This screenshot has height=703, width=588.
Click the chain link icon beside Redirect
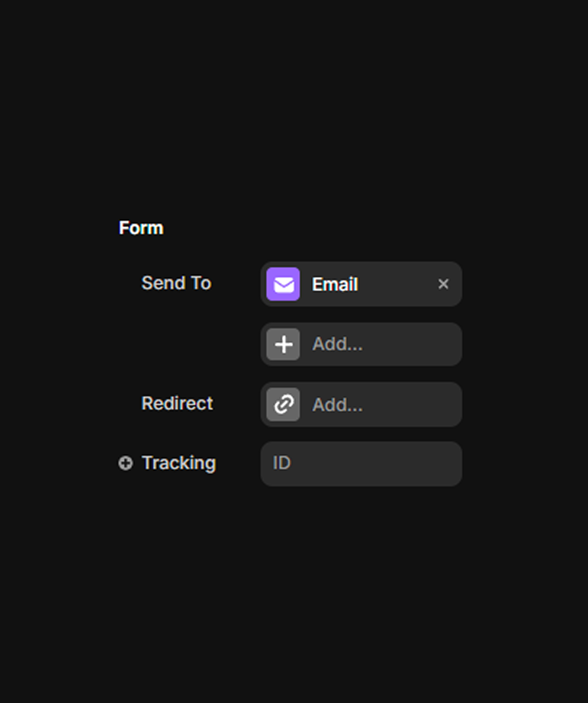pyautogui.click(x=283, y=404)
